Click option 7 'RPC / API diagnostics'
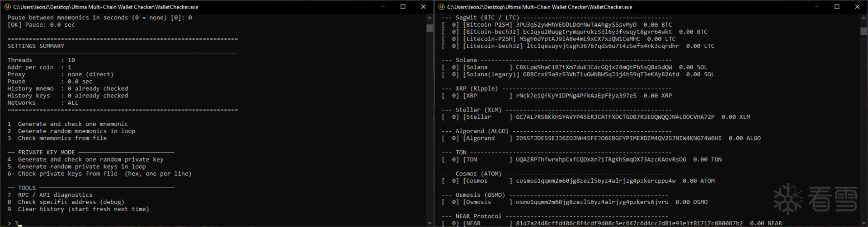868x227 pixels. [x=50, y=195]
